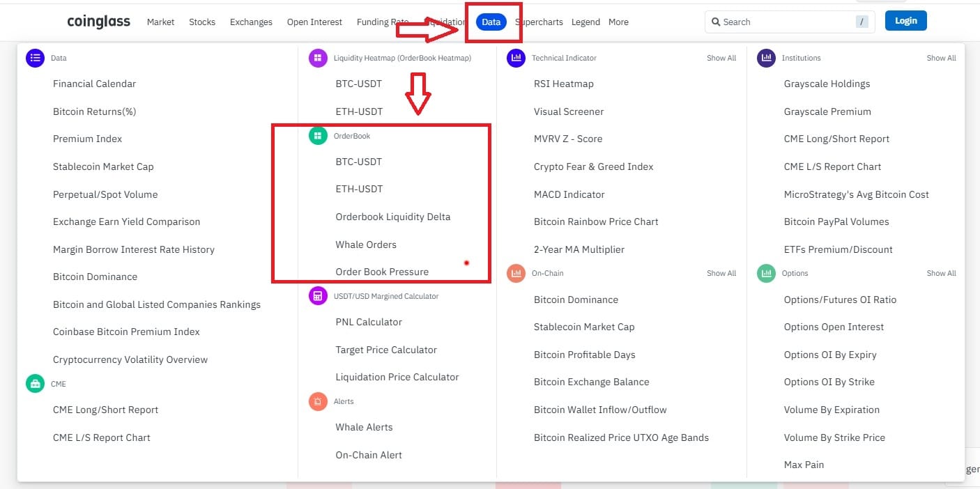Viewport: 980px width, 489px height.
Task: Open Exchange Earn Yield Comparison
Action: pyautogui.click(x=126, y=222)
